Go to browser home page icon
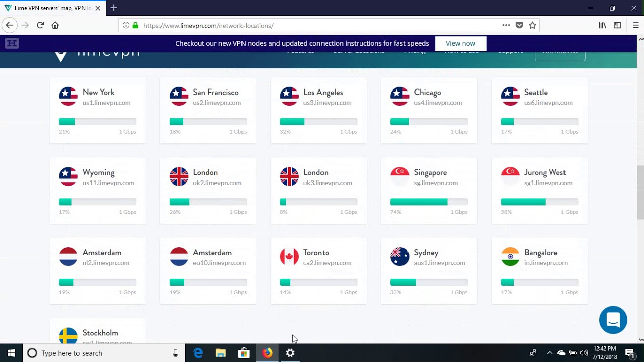The image size is (644, 362). [55, 25]
